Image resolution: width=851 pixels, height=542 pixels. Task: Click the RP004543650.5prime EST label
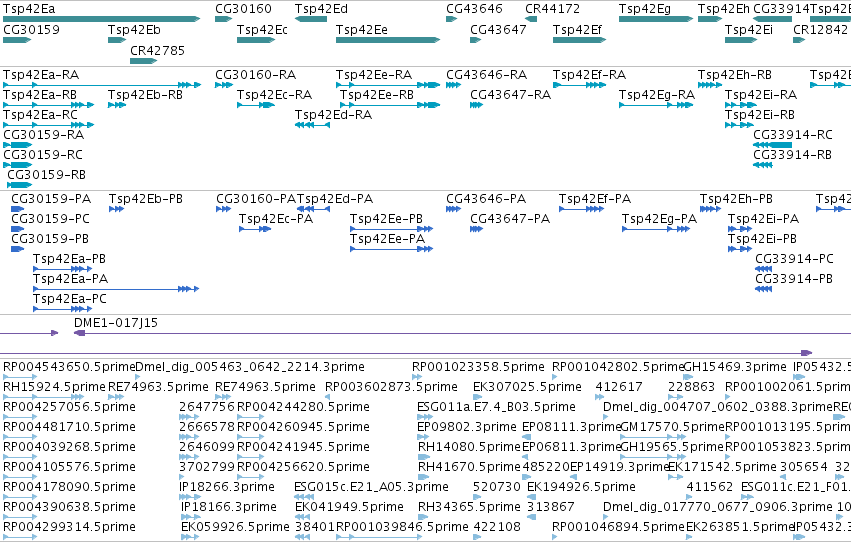pyautogui.click(x=69, y=367)
